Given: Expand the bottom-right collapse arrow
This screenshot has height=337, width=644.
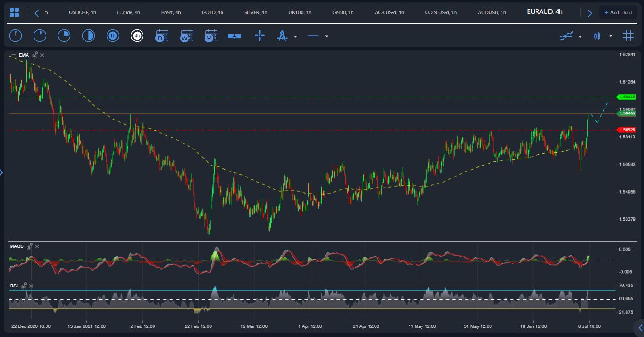Looking at the screenshot, I should click(x=641, y=327).
